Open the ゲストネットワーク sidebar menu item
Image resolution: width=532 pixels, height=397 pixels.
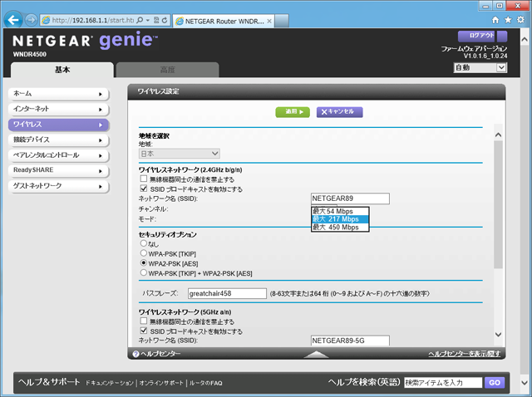[x=57, y=185]
